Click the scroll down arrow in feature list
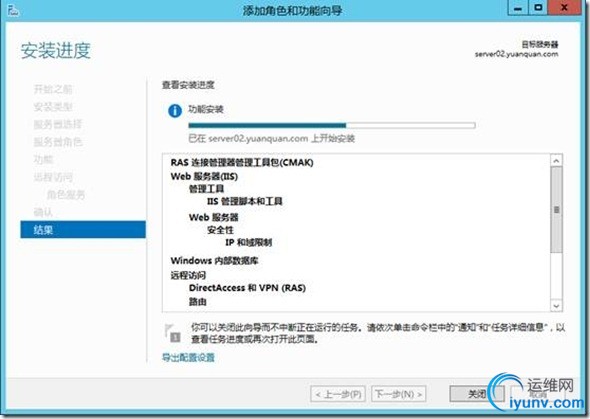Screen dimensions: 590x419 557,306
